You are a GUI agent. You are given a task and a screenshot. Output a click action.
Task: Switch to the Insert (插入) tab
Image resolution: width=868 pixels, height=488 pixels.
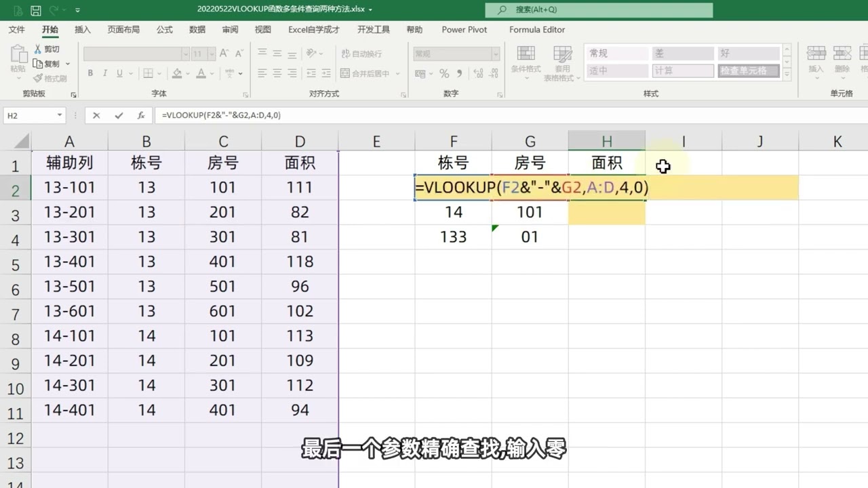coord(83,30)
